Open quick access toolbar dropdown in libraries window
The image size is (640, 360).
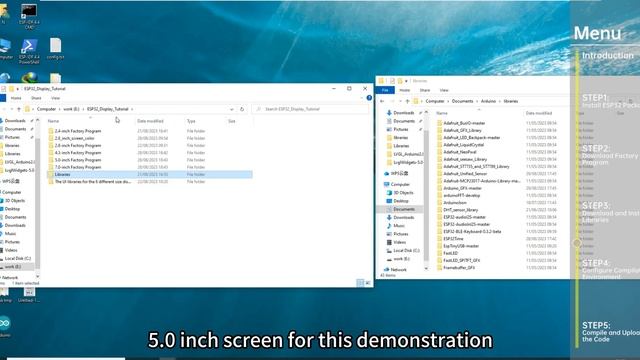point(406,81)
